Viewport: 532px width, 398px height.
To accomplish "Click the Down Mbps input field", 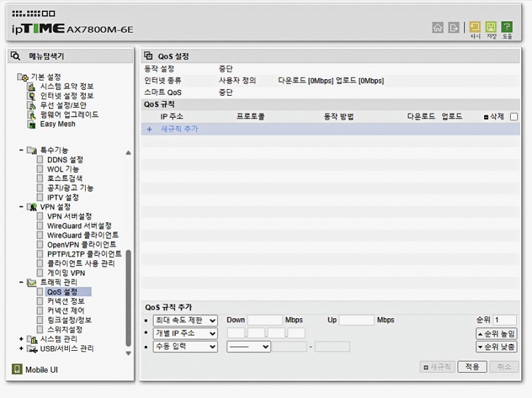I will (x=265, y=320).
